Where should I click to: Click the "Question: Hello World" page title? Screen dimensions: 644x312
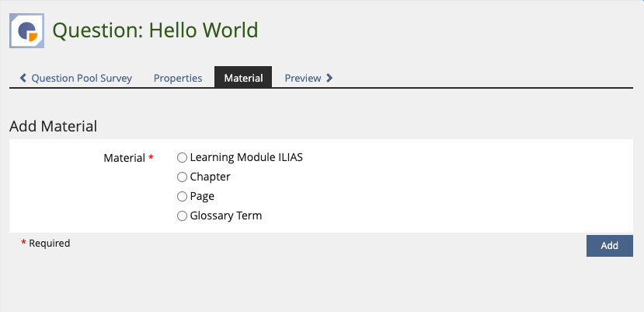click(x=155, y=31)
